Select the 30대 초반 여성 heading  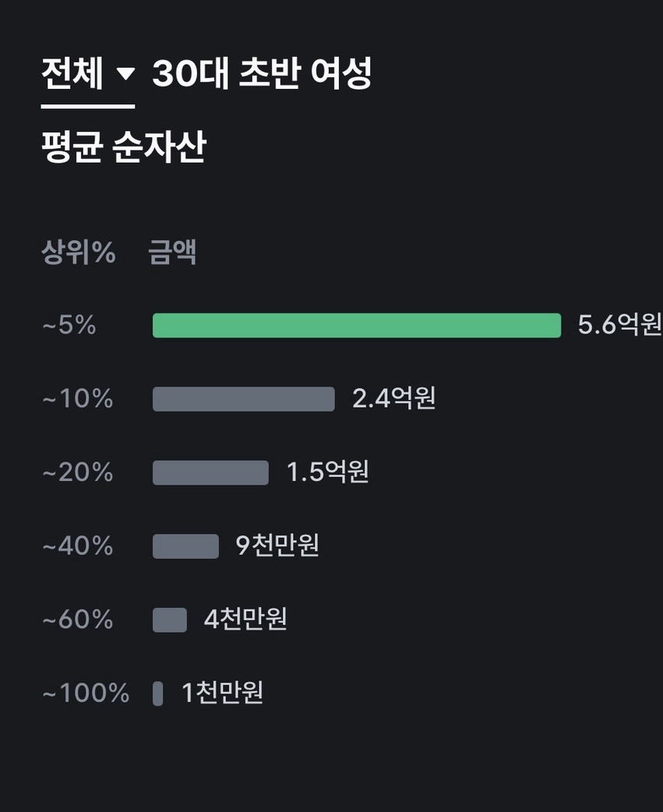(263, 74)
